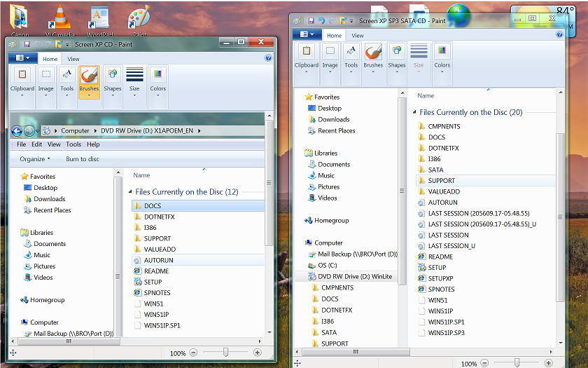
Task: Adjust zoom slider in SATA CD Paint
Action: pyautogui.click(x=517, y=363)
